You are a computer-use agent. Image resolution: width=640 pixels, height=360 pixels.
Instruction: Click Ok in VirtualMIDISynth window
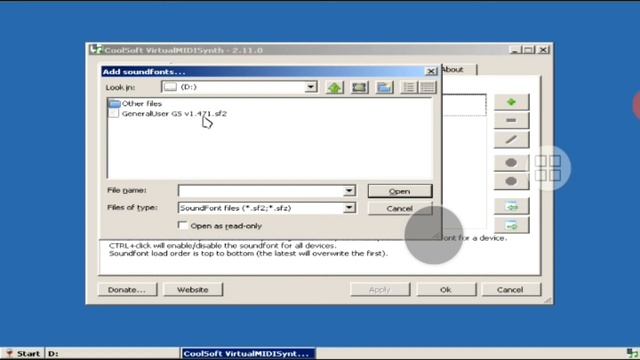(x=446, y=289)
